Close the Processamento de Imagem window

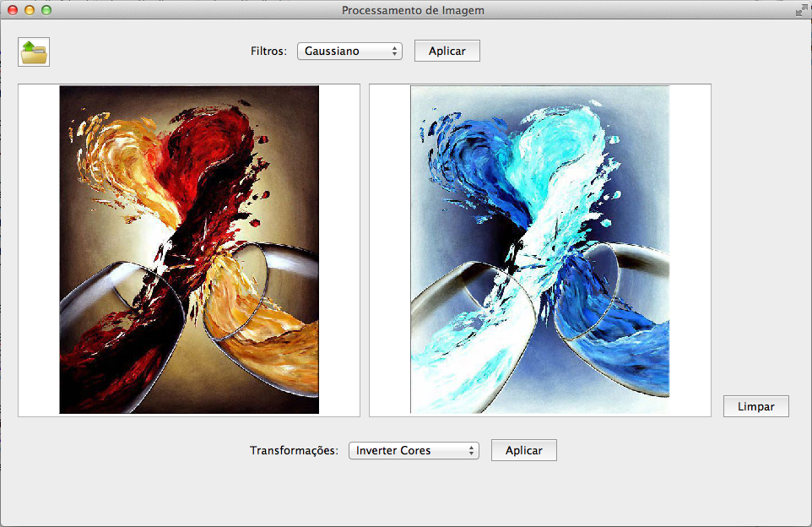[x=13, y=10]
